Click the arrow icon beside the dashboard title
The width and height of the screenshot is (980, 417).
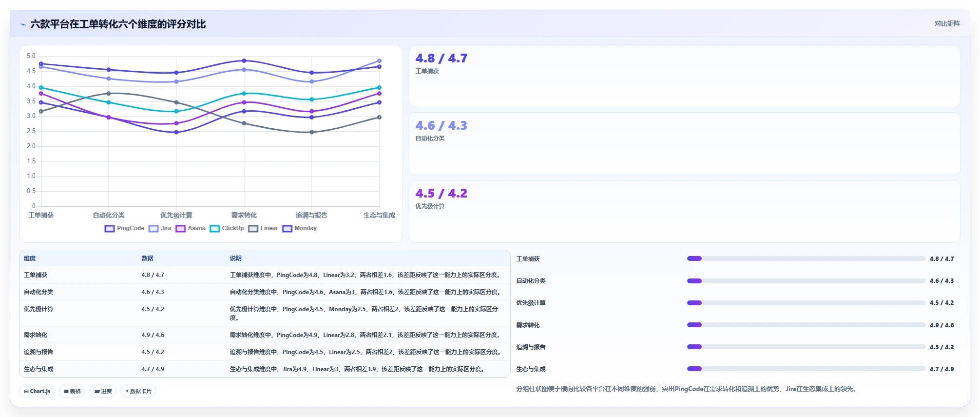(x=23, y=24)
